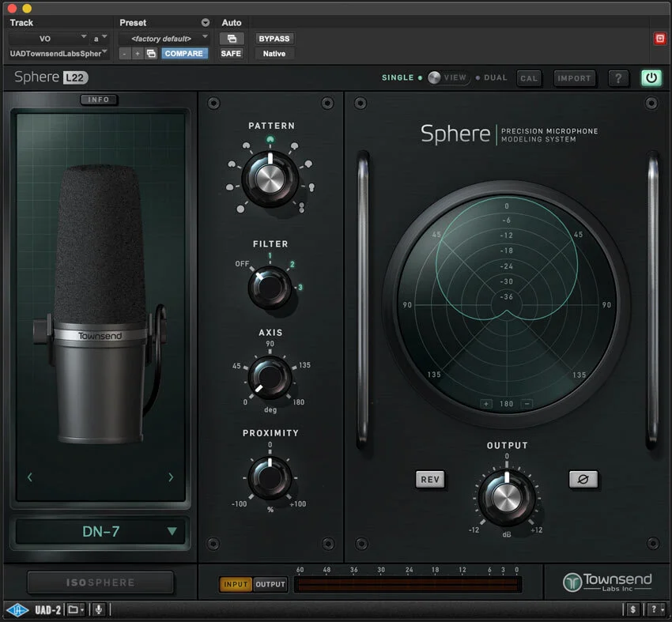Select DUAL view mode label

[495, 77]
